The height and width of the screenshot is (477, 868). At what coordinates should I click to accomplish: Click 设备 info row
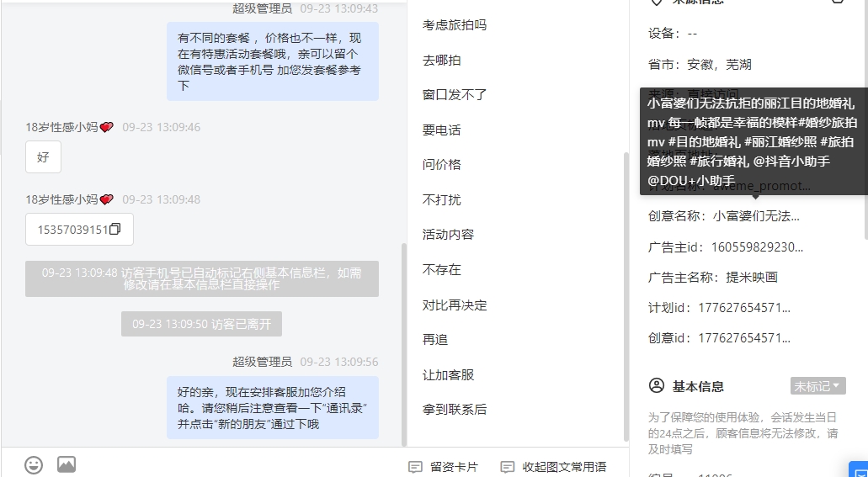point(673,33)
